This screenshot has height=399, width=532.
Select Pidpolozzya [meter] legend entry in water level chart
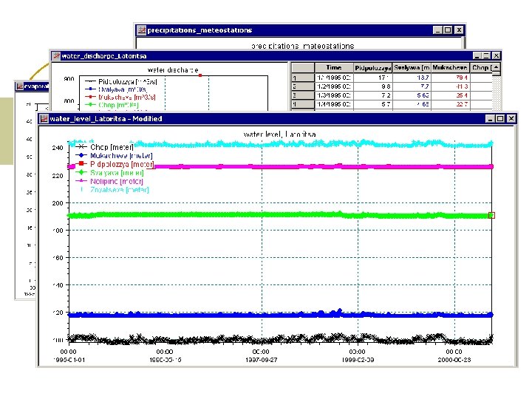coord(115,164)
